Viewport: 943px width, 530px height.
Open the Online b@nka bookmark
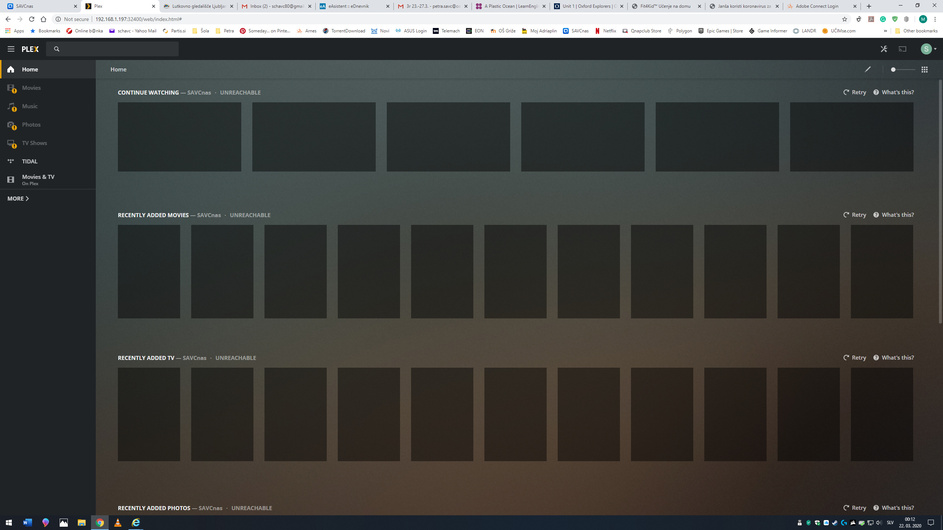coord(85,31)
